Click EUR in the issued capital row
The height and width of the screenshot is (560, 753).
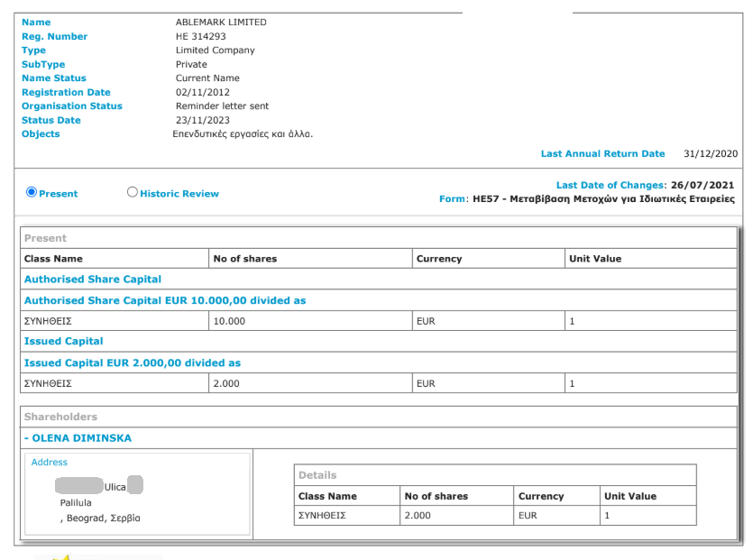pos(426,384)
